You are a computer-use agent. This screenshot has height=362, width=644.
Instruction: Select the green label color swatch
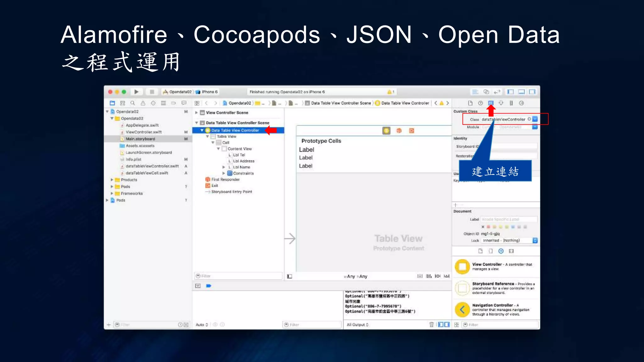pos(507,227)
